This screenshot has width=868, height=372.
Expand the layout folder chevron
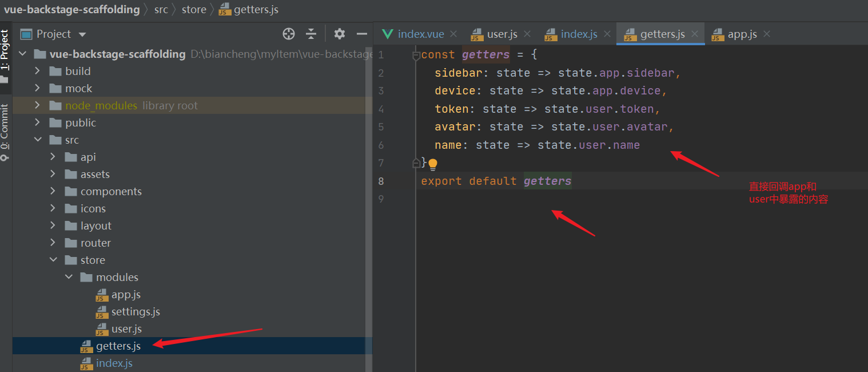[x=53, y=225]
